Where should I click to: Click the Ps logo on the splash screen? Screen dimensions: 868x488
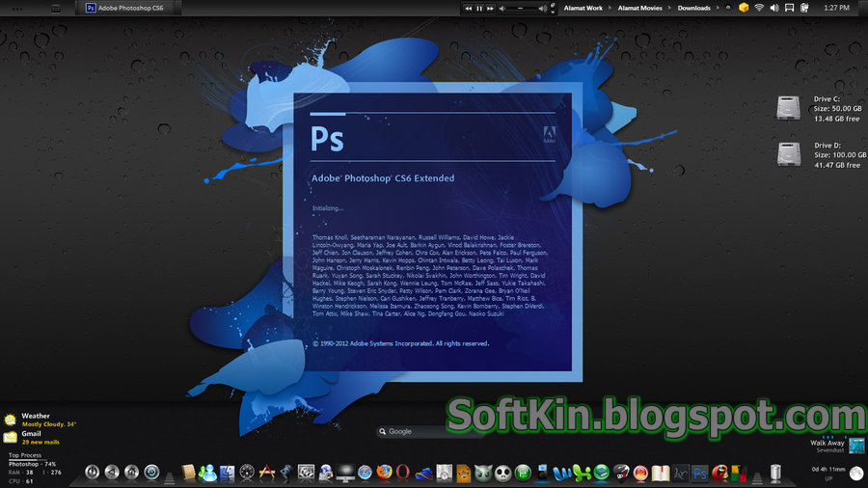tap(327, 138)
